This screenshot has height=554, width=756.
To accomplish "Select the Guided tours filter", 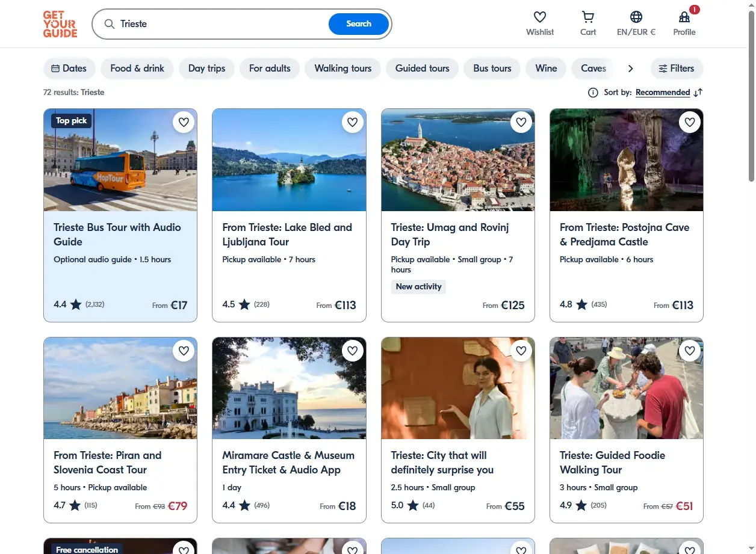I will (423, 69).
